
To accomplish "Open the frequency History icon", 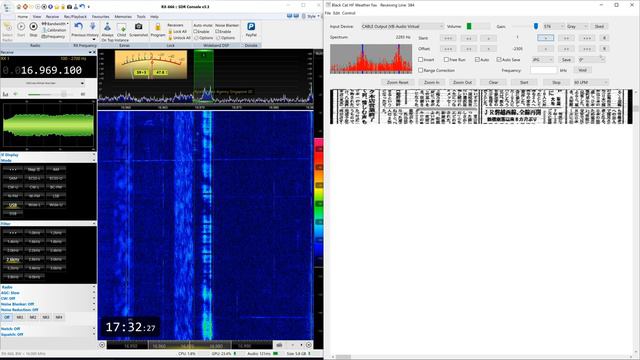I will click(92, 27).
